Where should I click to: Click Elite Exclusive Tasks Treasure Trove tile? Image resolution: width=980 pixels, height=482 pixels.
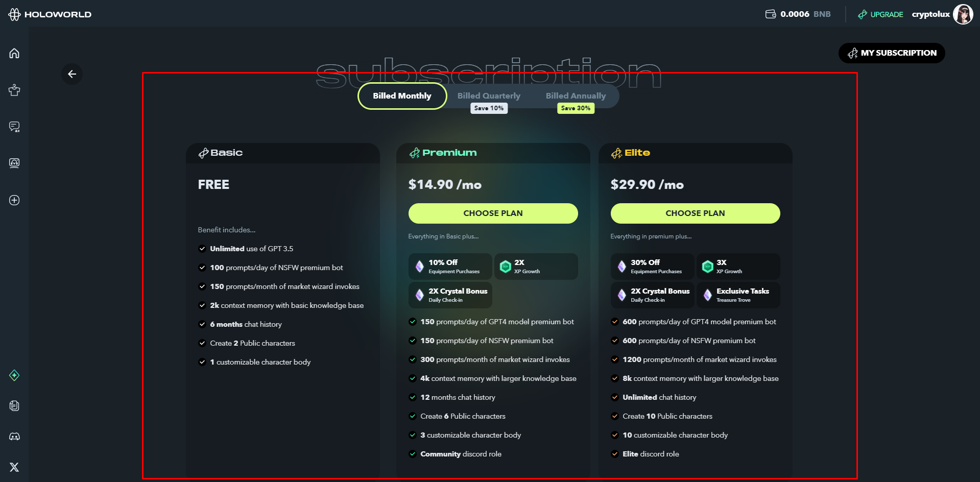(x=738, y=295)
